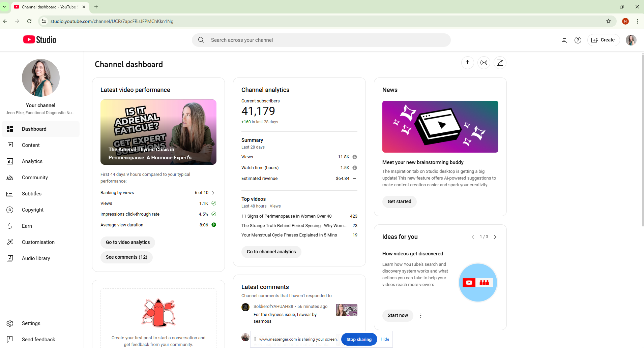Open the Help question mark icon
644x348 pixels.
(578, 40)
